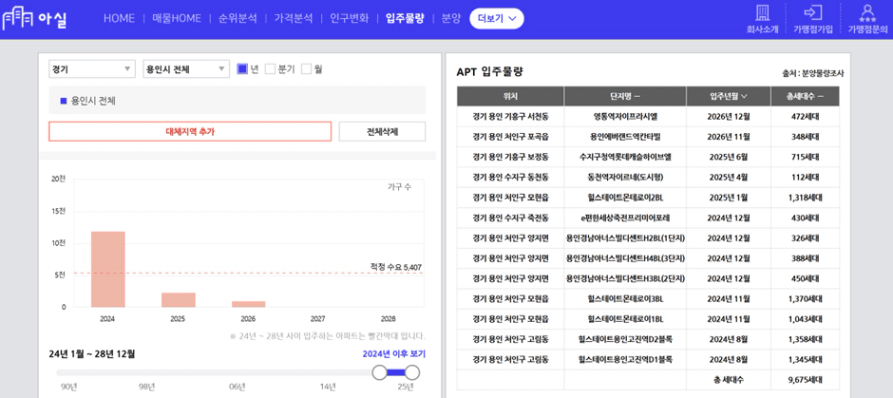
Task: Select 힐스테이트용인고진역D1블록 row name
Action: pyautogui.click(x=625, y=359)
